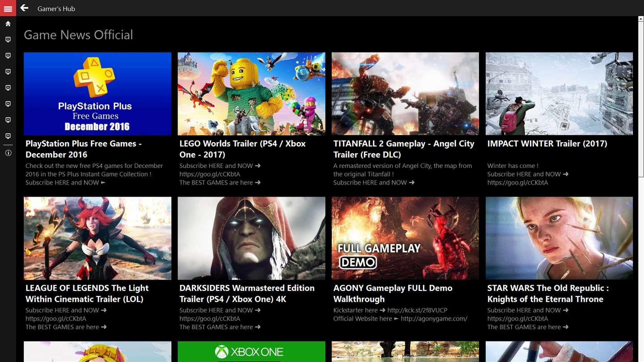
Task: Click the Kickstarter http://kck.st/2f8VUCP line
Action: point(390,310)
